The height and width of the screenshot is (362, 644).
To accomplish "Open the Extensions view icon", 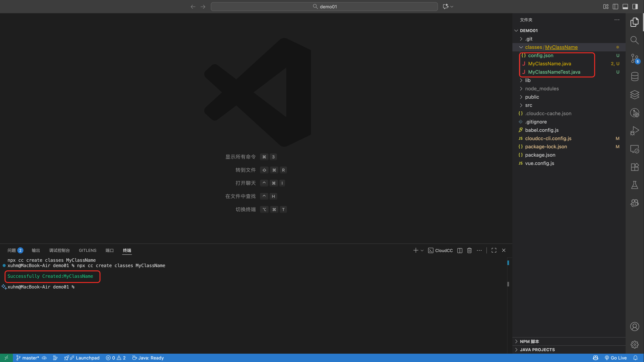I will pos(634,167).
